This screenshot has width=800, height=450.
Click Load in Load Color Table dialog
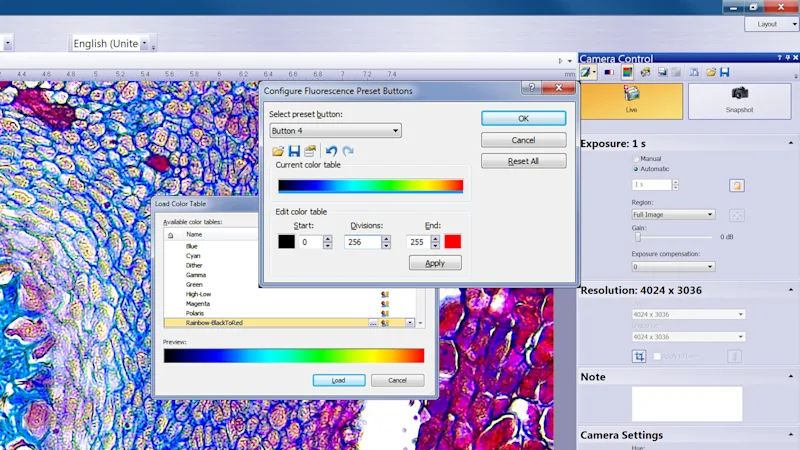(x=339, y=381)
